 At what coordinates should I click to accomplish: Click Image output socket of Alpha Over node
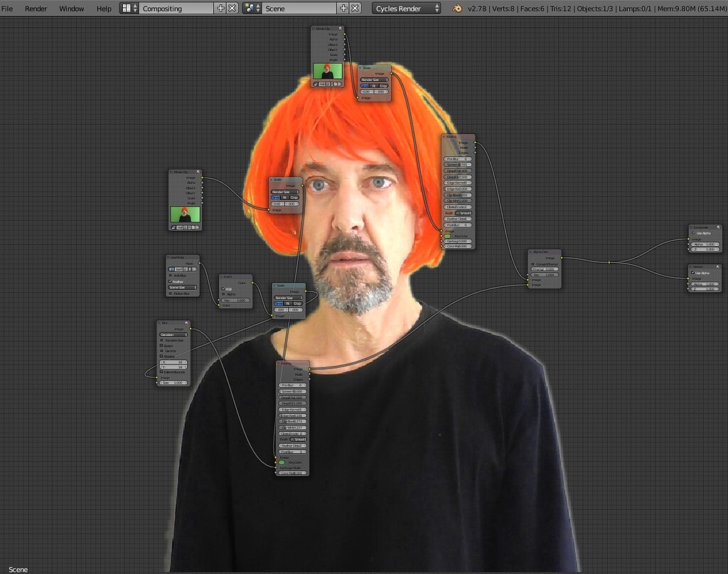(x=562, y=258)
